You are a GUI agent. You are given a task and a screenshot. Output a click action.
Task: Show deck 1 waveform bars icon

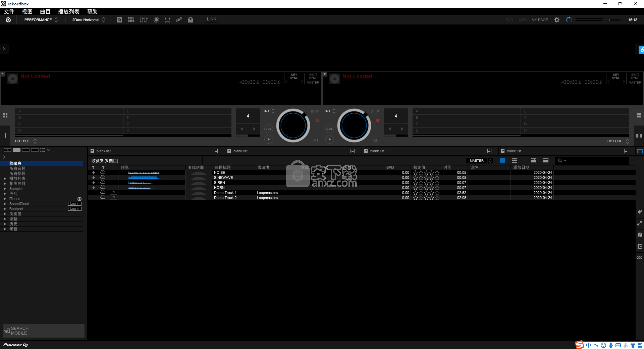tap(5, 136)
